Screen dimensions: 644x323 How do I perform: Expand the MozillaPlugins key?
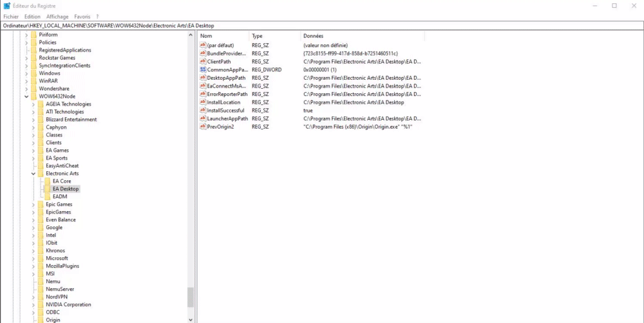(33, 266)
